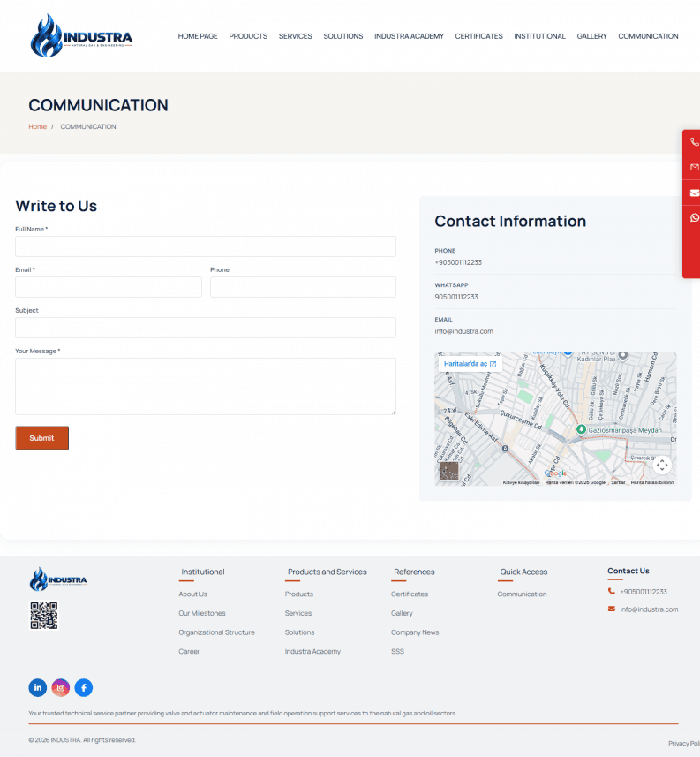Open Services footer link

(298, 613)
